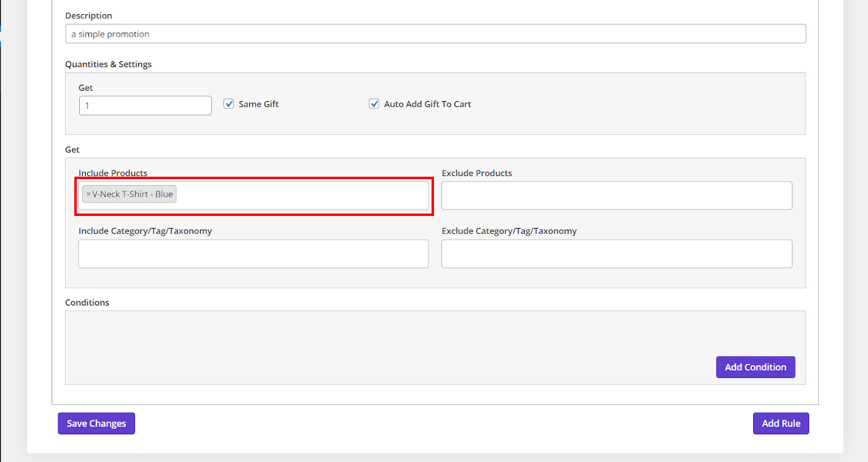Disable Auto Add Gift To Cart checkbox
Viewport: 868px width, 462px height.
click(x=374, y=104)
